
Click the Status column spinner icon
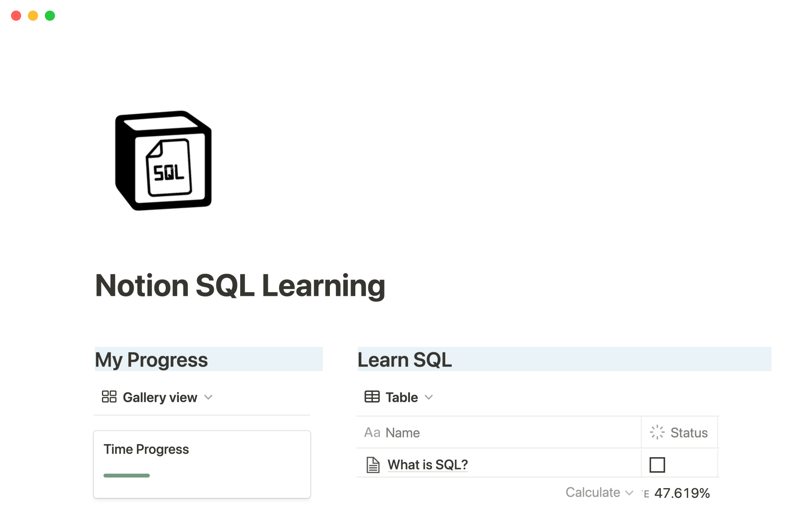click(x=657, y=432)
